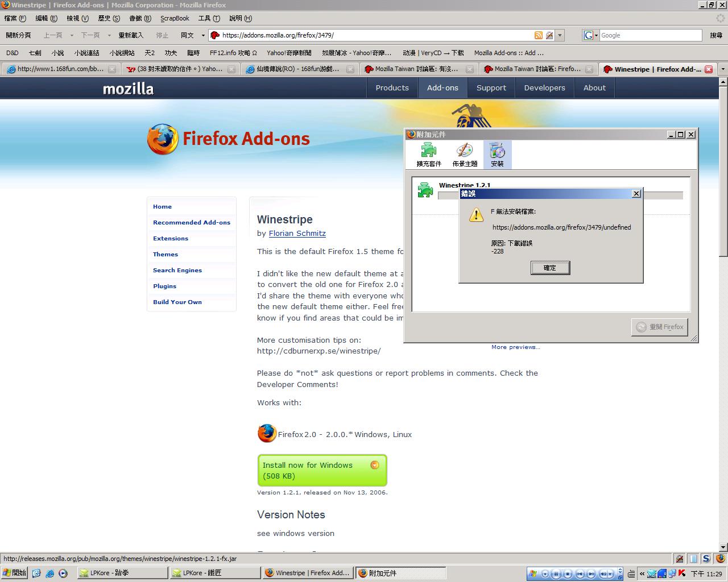728x582 pixels.
Task: Click the keyboard language bar icon
Action: click(x=631, y=574)
